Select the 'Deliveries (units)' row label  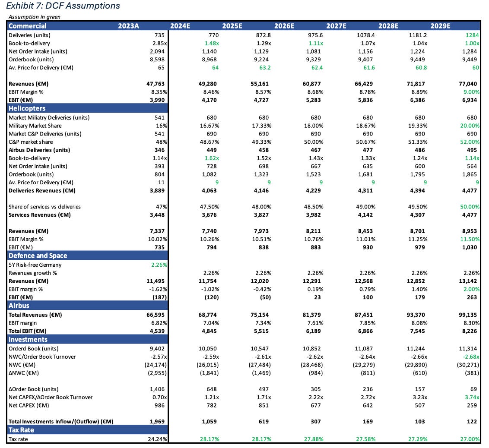[x=29, y=35]
